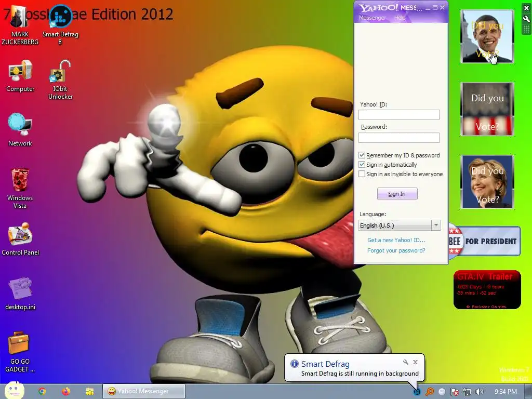Click the gadget sidebar wrench options icon
The width and height of the screenshot is (532, 399).
pos(526,19)
